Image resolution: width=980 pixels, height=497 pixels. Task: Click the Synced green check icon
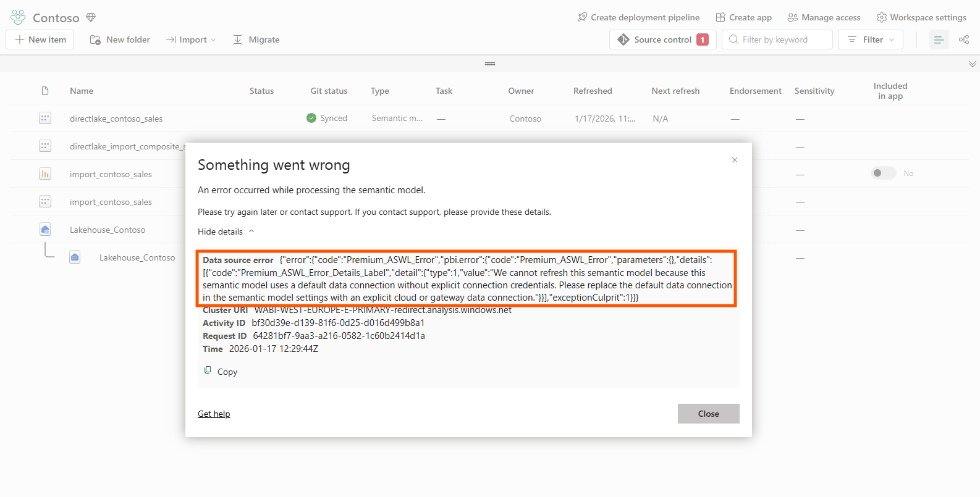pos(311,118)
